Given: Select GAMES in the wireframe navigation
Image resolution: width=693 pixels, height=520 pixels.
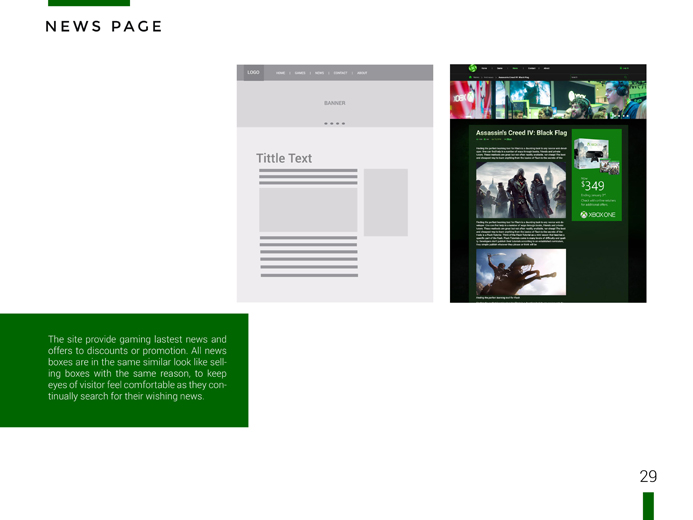Looking at the screenshot, I should click(300, 73).
